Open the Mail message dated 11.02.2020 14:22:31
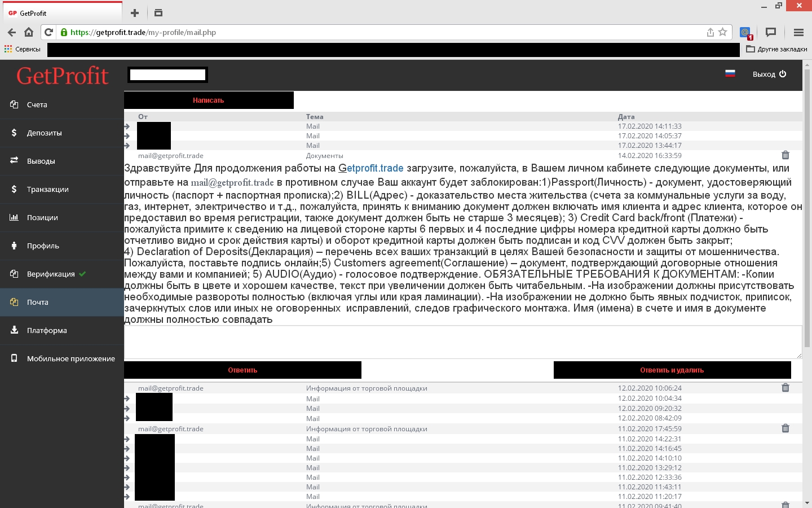This screenshot has height=508, width=812. point(463,439)
